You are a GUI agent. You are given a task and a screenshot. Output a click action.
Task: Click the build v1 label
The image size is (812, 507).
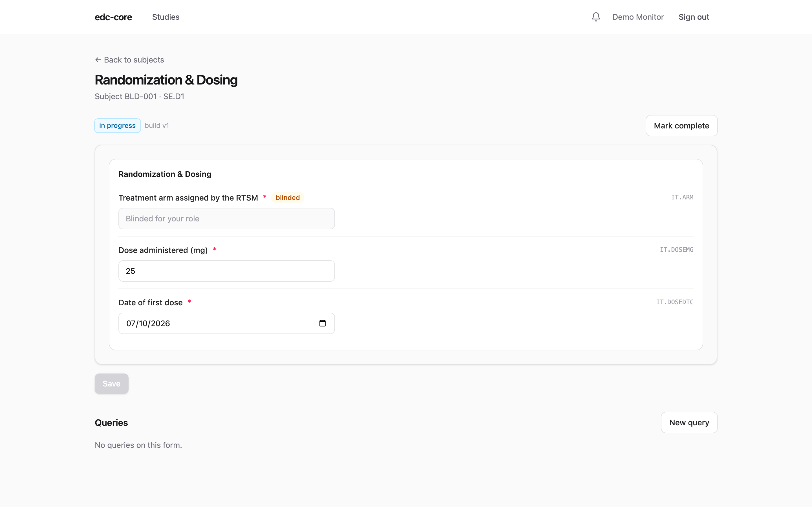pos(157,126)
